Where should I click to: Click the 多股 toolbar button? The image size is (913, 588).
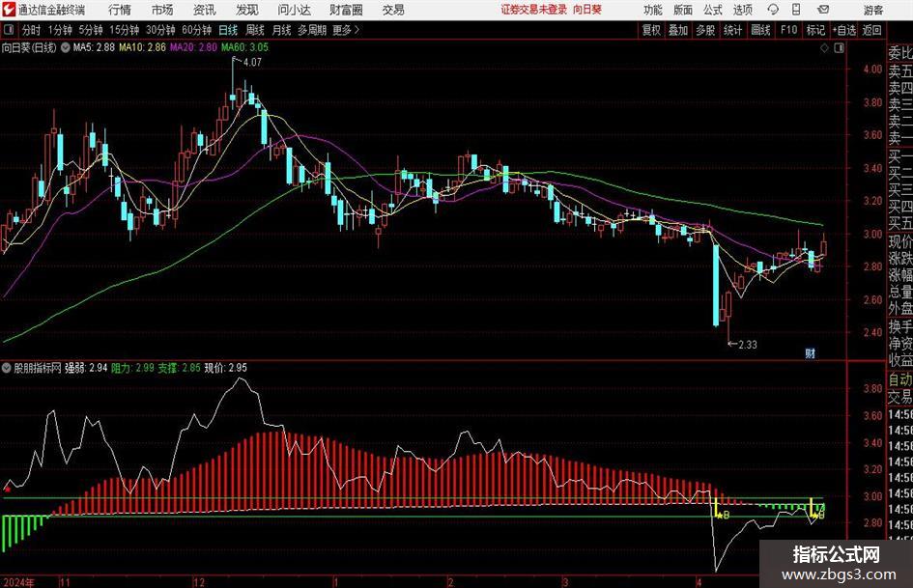[x=705, y=30]
